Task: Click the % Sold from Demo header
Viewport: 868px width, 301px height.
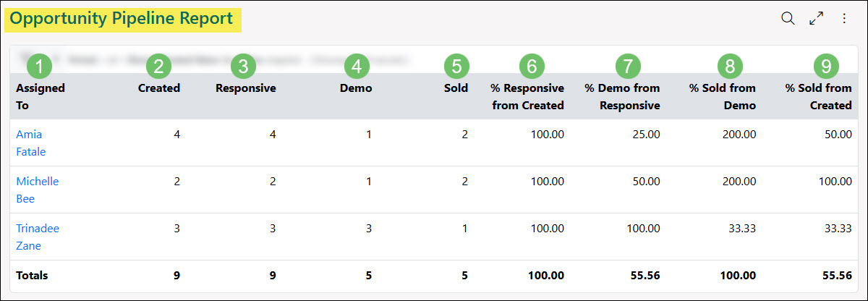Action: [x=722, y=96]
